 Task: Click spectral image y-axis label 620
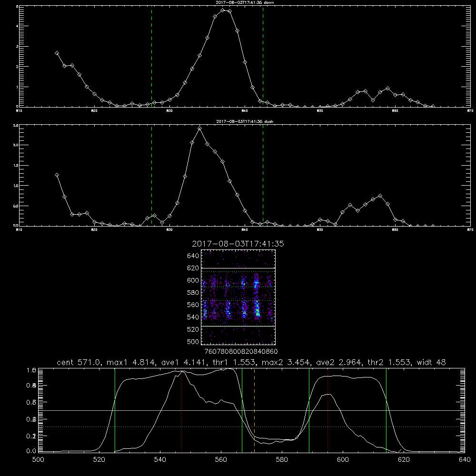[193, 268]
